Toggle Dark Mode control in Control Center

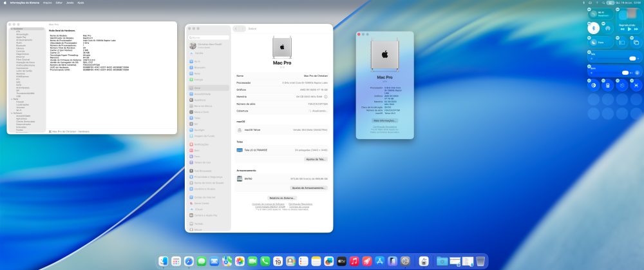point(593,85)
